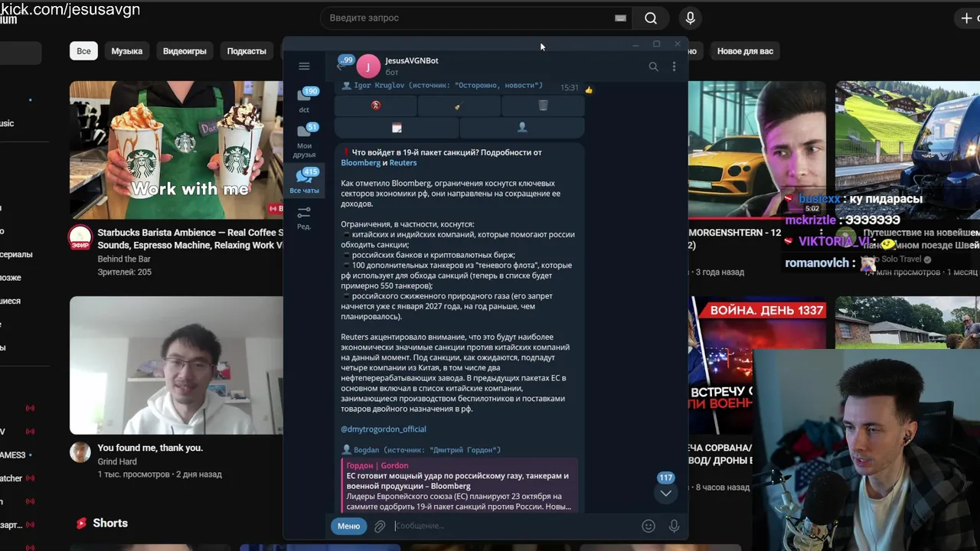Image resolution: width=980 pixels, height=551 pixels.
Task: Open the Starbucks Barista Ambience video title
Action: (x=190, y=239)
